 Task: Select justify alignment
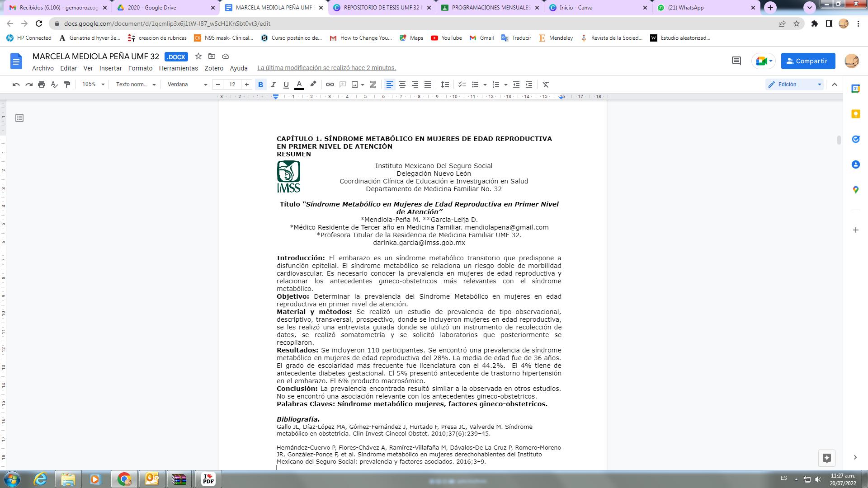(x=427, y=84)
